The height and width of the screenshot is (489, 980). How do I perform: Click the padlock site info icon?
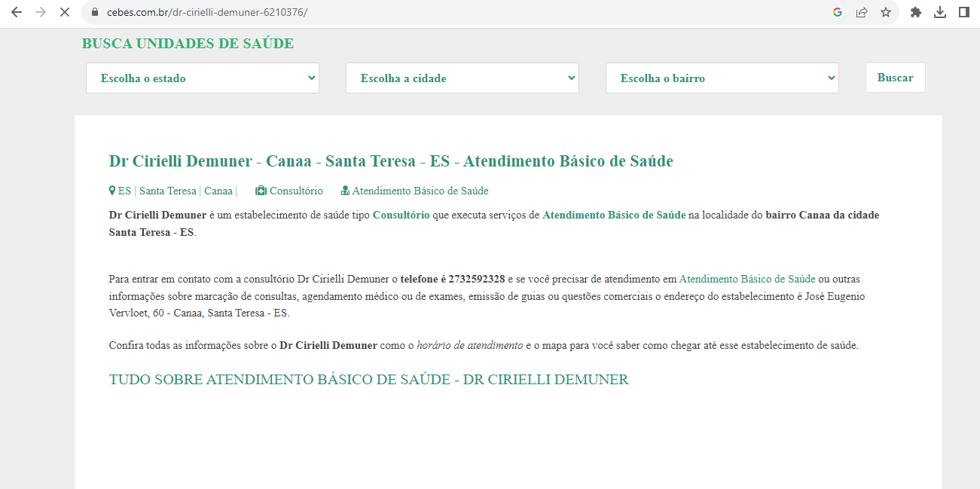pos(94,13)
